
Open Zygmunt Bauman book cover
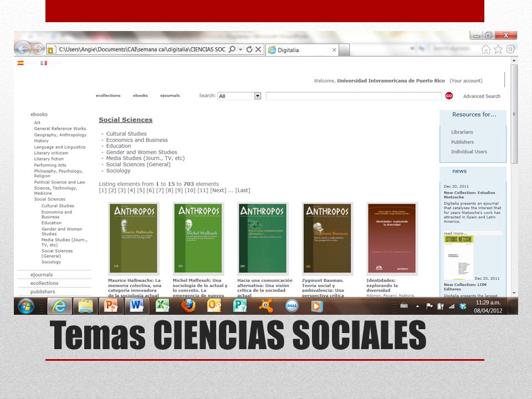[x=328, y=238]
